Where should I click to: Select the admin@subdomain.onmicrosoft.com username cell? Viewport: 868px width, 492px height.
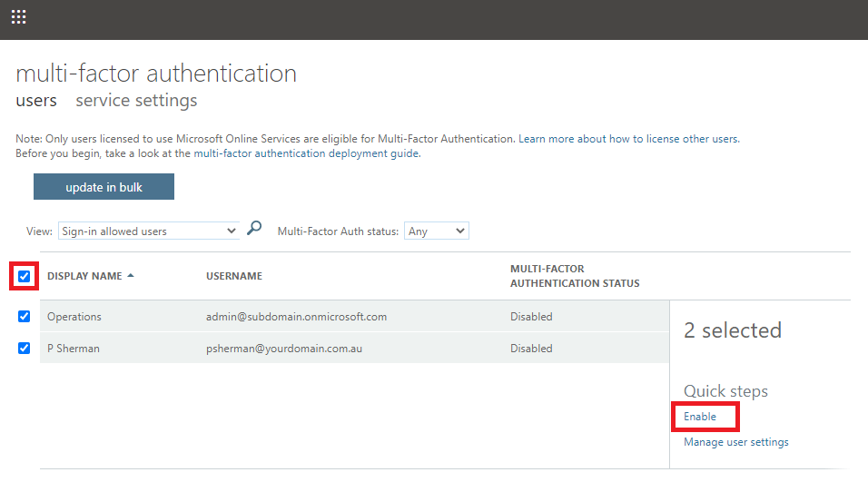[x=296, y=317]
